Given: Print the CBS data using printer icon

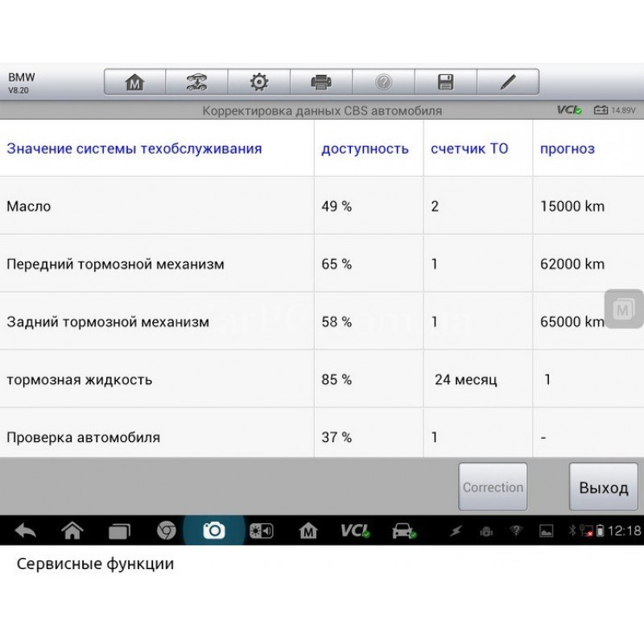Looking at the screenshot, I should click(x=320, y=82).
